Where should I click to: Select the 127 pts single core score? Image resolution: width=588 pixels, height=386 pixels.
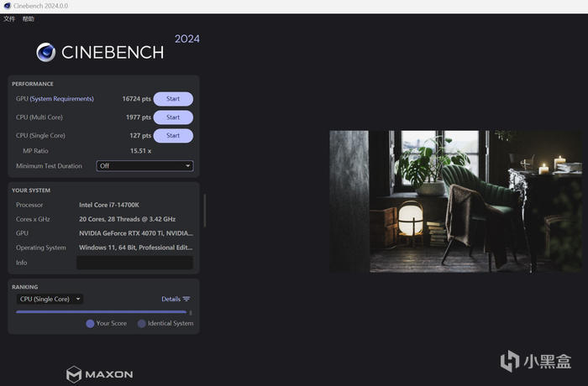[140, 136]
